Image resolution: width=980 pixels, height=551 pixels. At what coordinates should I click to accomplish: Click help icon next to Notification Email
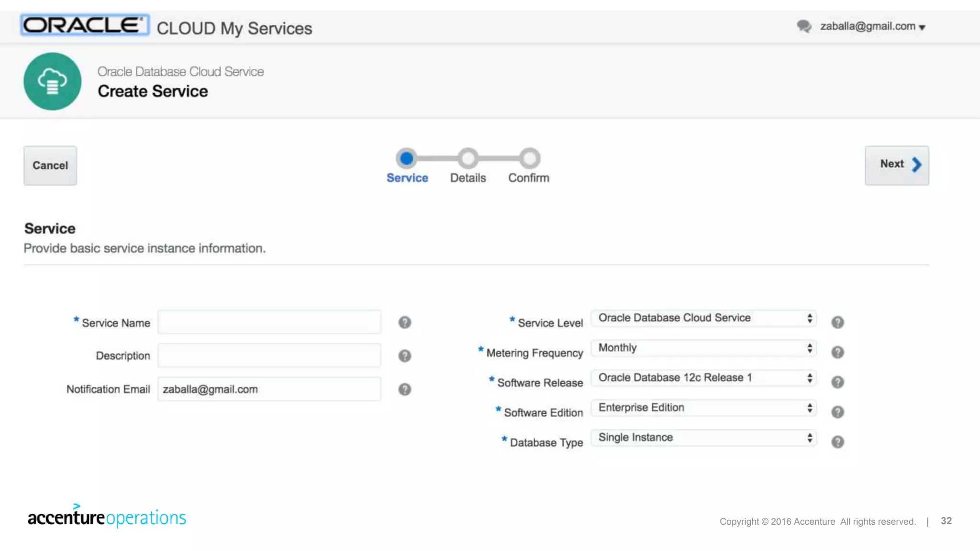(x=405, y=389)
